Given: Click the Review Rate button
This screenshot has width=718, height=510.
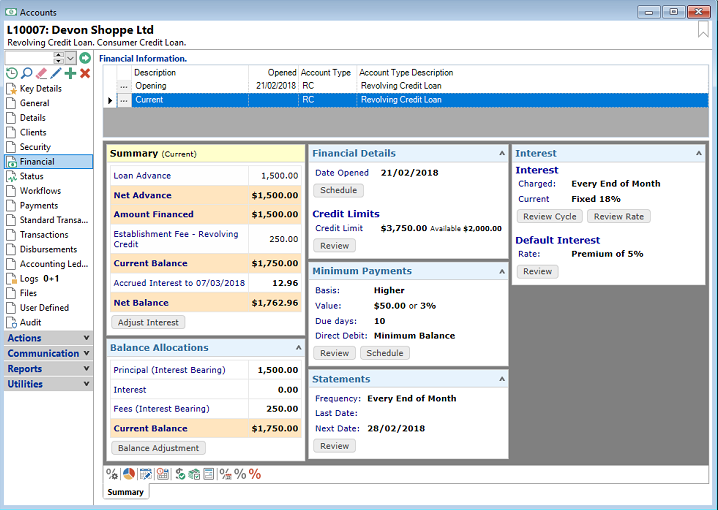Looking at the screenshot, I should pyautogui.click(x=619, y=217).
